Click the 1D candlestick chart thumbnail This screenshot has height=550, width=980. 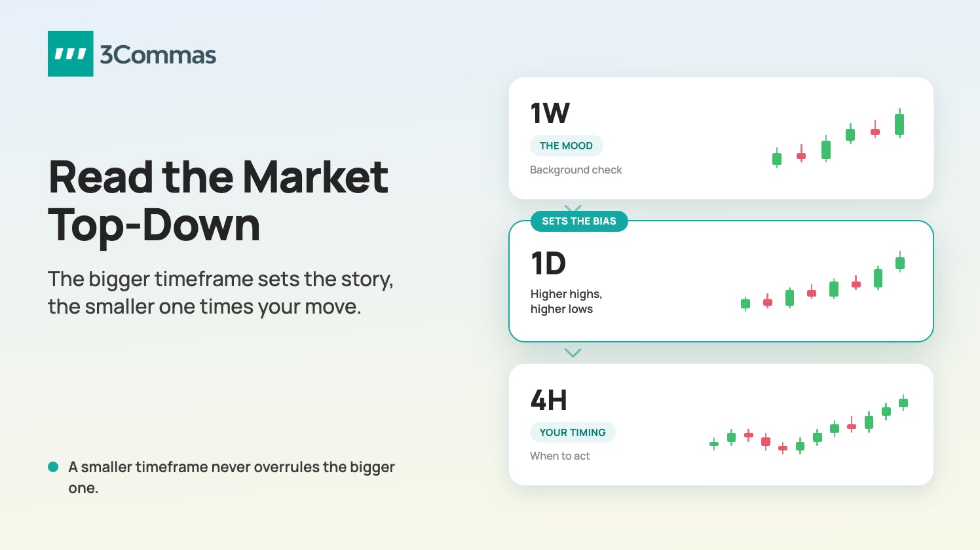pos(823,280)
